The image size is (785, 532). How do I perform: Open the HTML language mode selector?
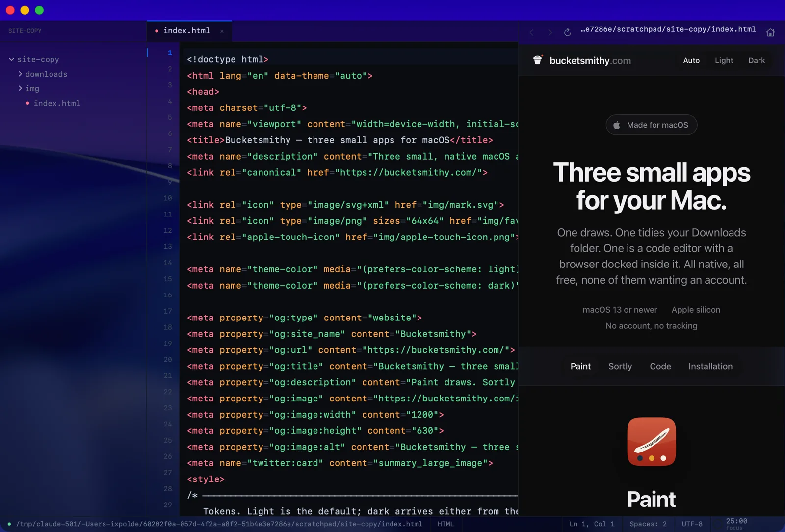click(x=445, y=524)
